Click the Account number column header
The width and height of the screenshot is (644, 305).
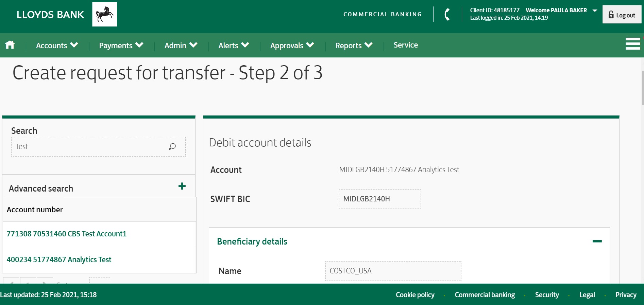point(35,210)
